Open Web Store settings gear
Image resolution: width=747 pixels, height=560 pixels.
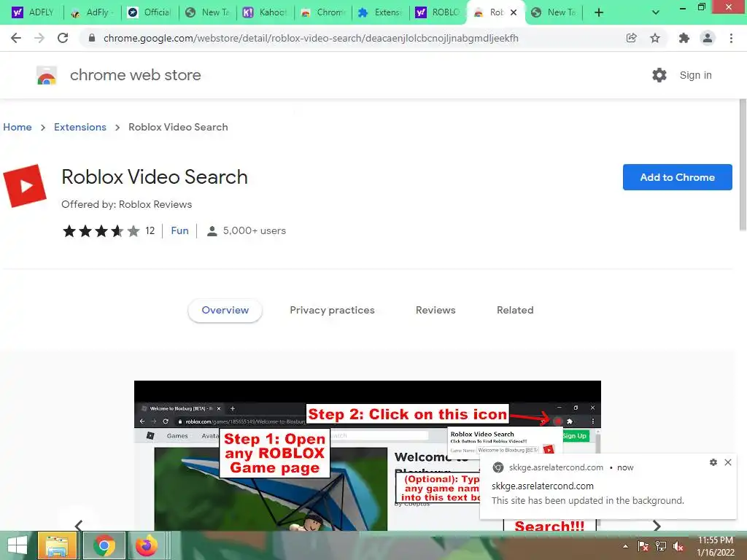tap(659, 75)
